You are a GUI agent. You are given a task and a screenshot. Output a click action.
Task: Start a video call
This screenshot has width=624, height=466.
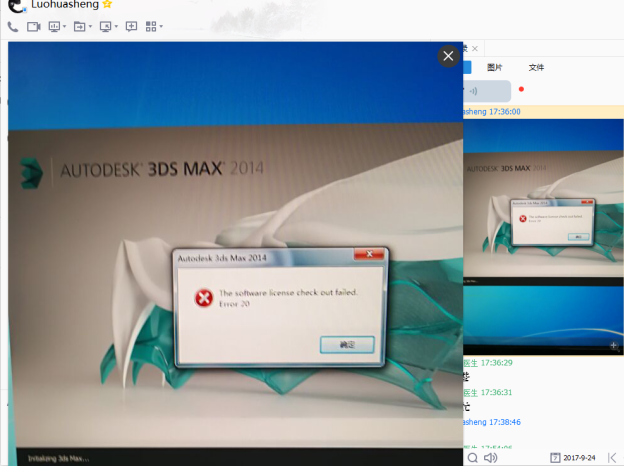34,27
